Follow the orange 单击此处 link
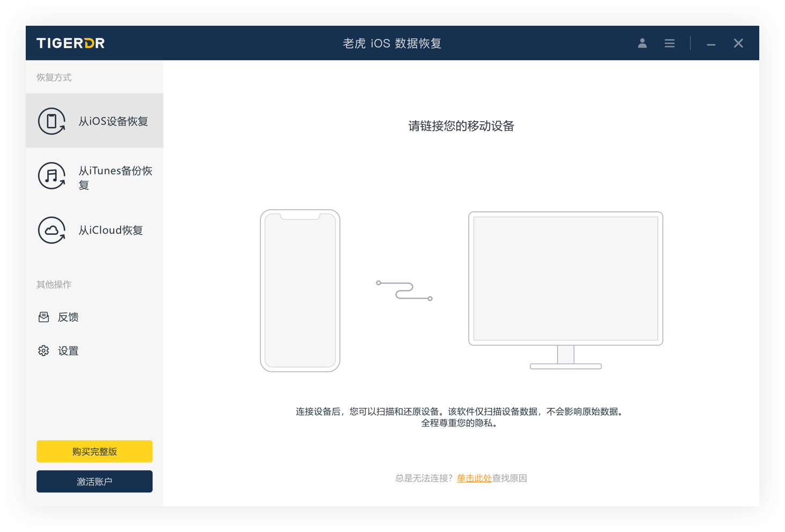This screenshot has width=785, height=532. 474,478
